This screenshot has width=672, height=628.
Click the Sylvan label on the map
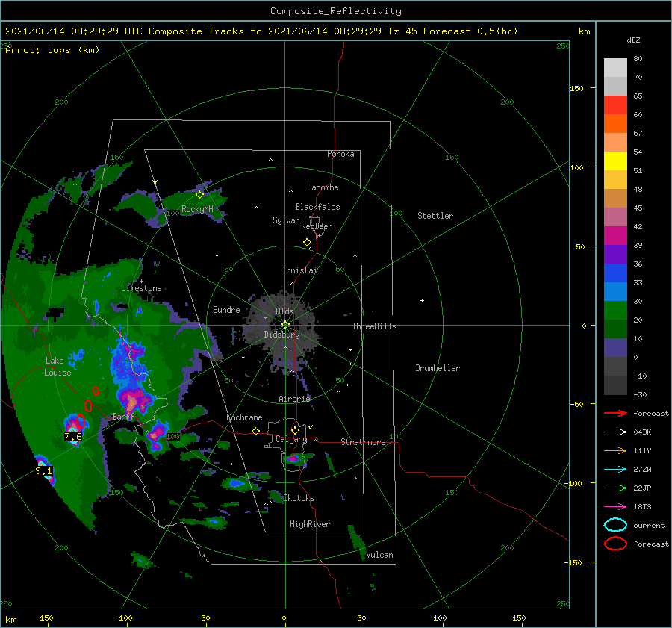click(x=286, y=220)
